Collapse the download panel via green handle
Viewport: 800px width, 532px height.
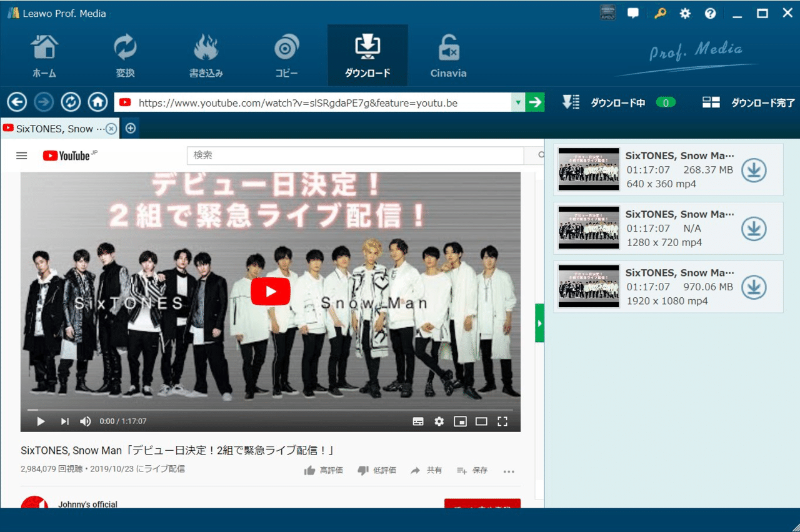539,323
